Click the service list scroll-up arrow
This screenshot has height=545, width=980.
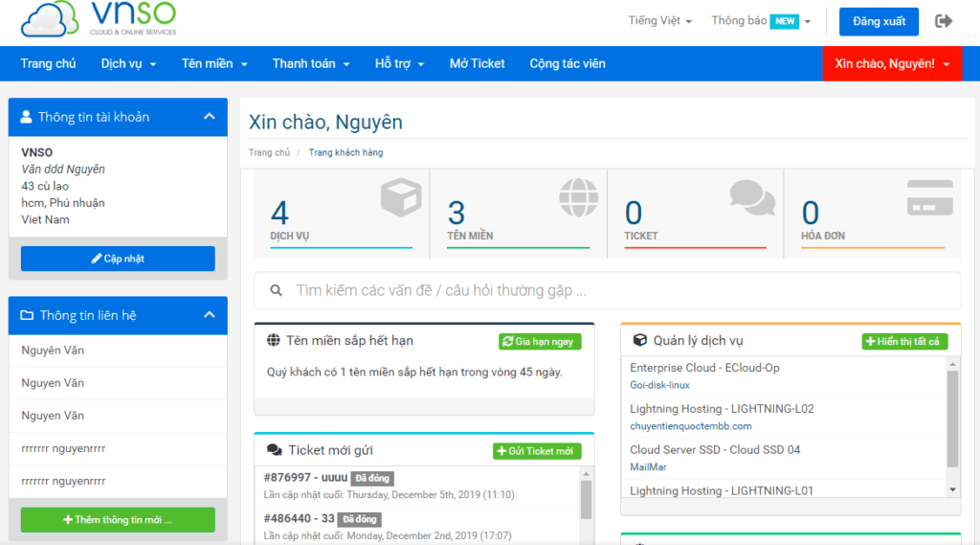(x=952, y=364)
